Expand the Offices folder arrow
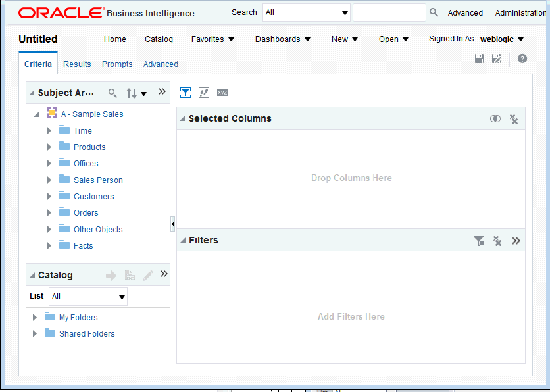The width and height of the screenshot is (550, 392). click(49, 163)
